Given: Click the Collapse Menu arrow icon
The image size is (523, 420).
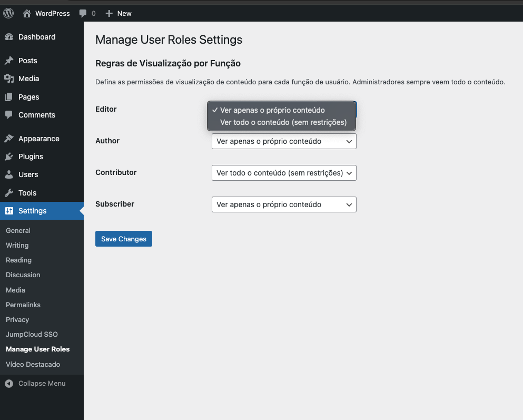Looking at the screenshot, I should pyautogui.click(x=9, y=384).
